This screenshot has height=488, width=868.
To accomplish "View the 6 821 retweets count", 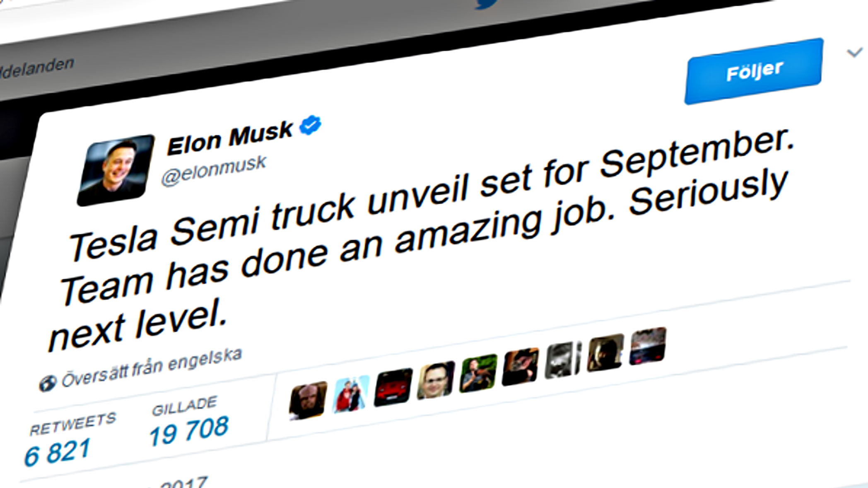I will click(57, 453).
